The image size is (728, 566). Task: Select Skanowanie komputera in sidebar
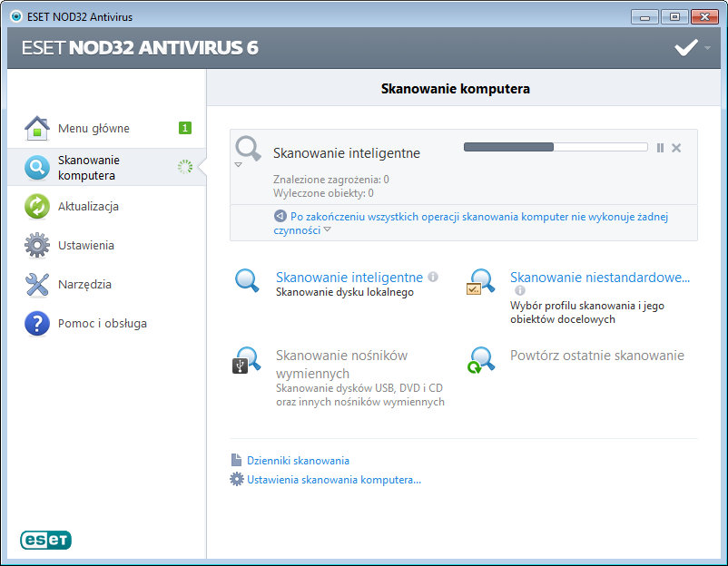pyautogui.click(x=106, y=168)
